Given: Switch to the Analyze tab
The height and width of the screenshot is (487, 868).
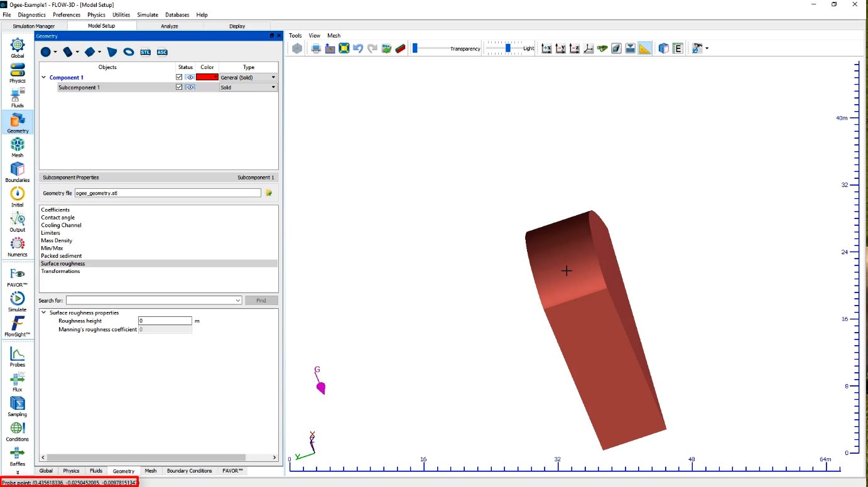Looking at the screenshot, I should 170,26.
